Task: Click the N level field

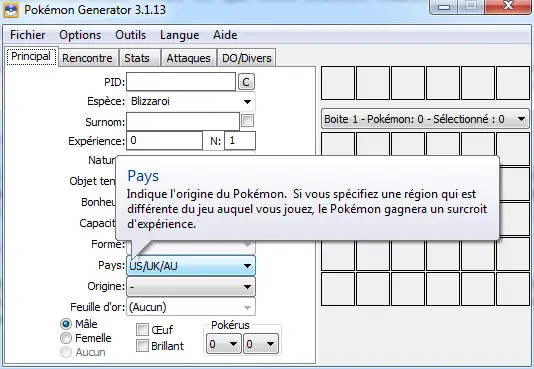Action: [240, 141]
